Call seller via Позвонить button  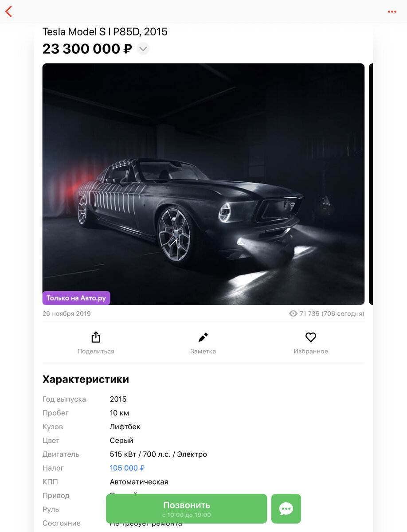click(x=187, y=509)
